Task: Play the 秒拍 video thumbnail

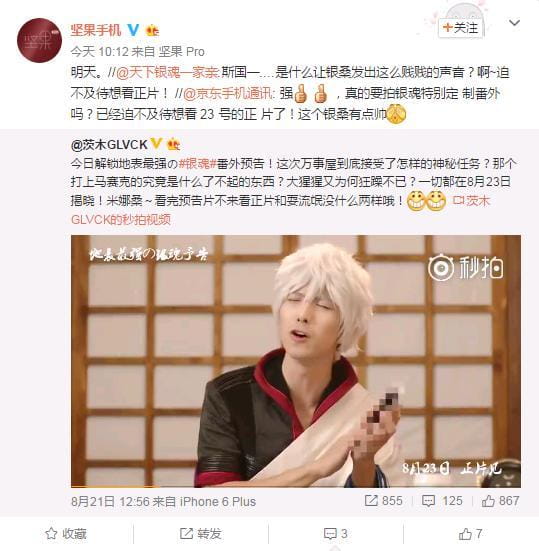Action: point(296,361)
